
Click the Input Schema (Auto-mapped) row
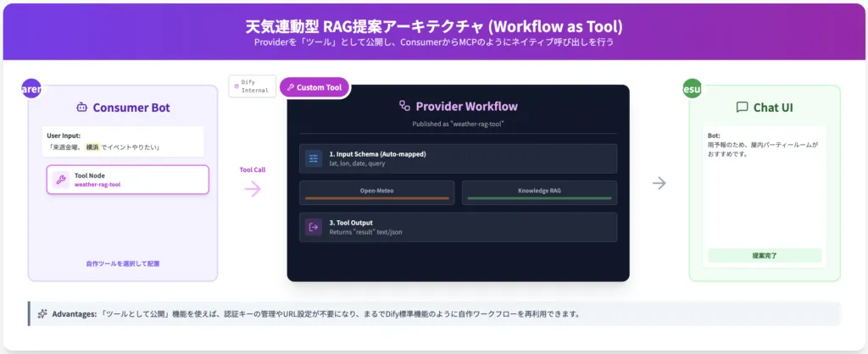459,158
